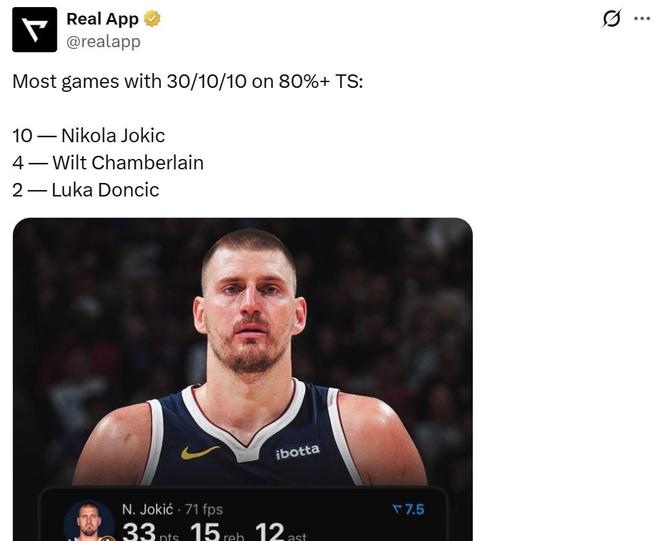The image size is (660, 541).
Task: Click the Real App display name
Action: (x=102, y=19)
